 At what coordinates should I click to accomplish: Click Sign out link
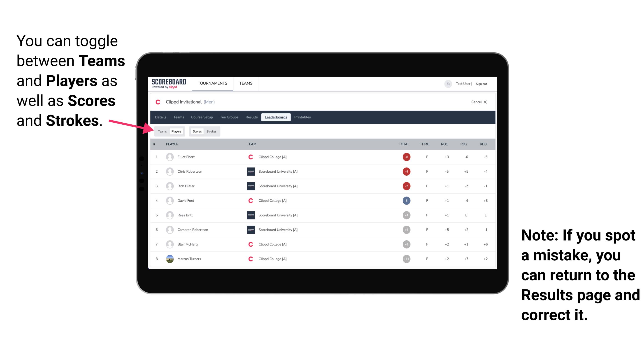click(482, 84)
